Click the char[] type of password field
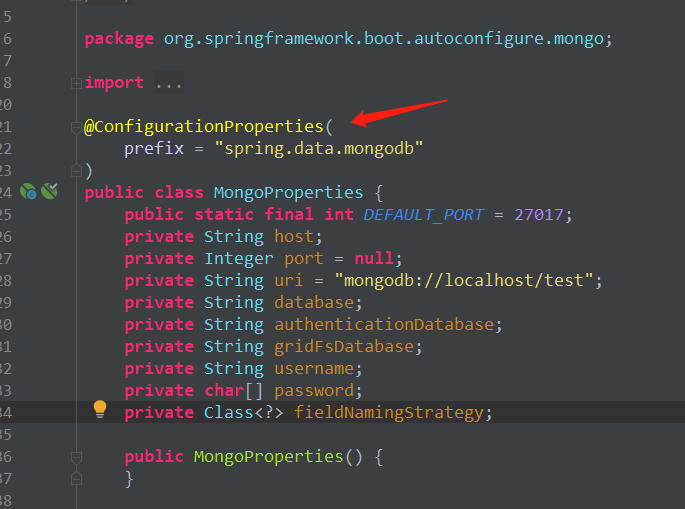Screen dimensions: 685x509 [234, 390]
